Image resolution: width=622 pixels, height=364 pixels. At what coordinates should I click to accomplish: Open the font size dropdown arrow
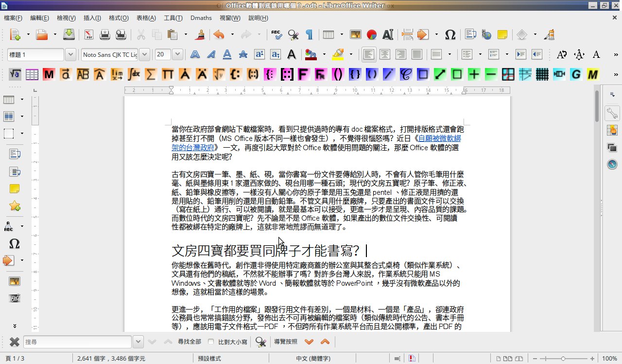pyautogui.click(x=177, y=55)
